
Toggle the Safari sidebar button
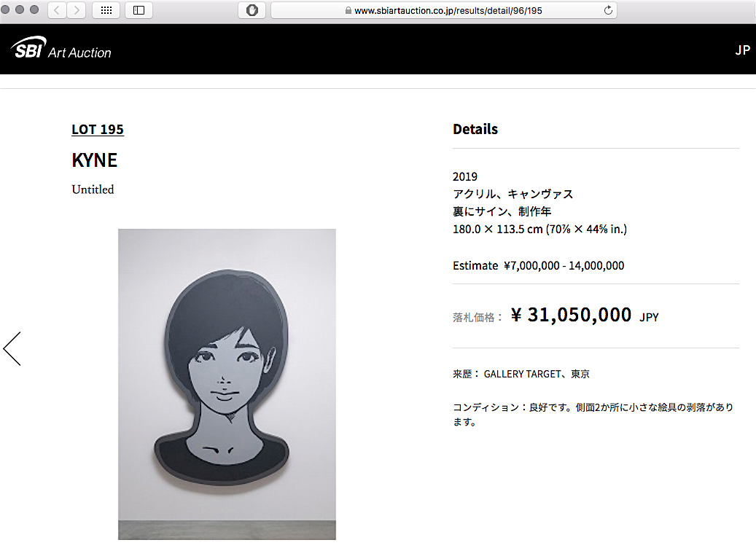tap(139, 10)
